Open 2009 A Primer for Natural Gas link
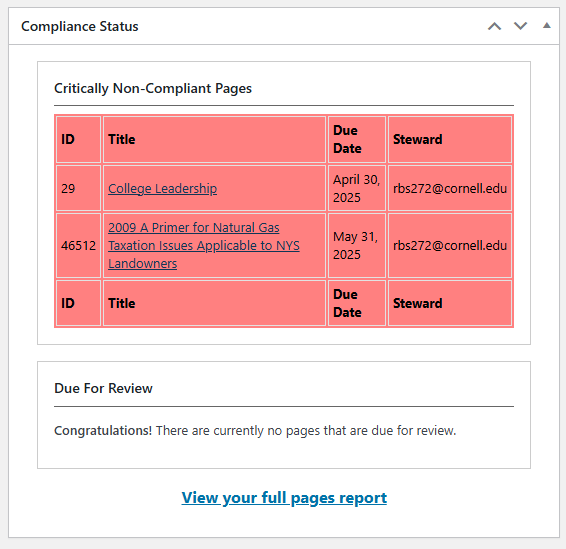Viewport: 566px width, 549px height. [x=204, y=245]
